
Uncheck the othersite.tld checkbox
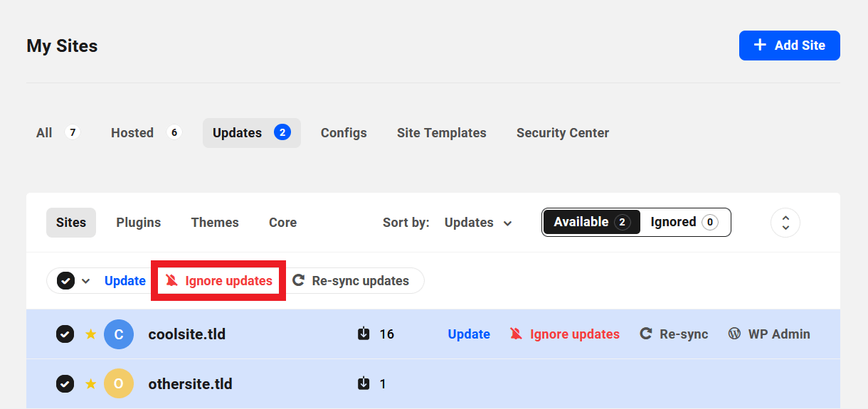65,384
